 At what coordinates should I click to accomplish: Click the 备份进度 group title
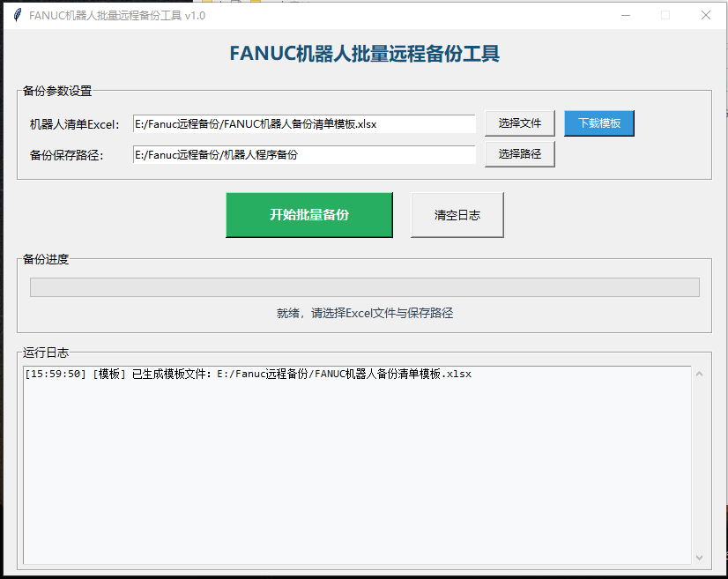pyautogui.click(x=46, y=259)
